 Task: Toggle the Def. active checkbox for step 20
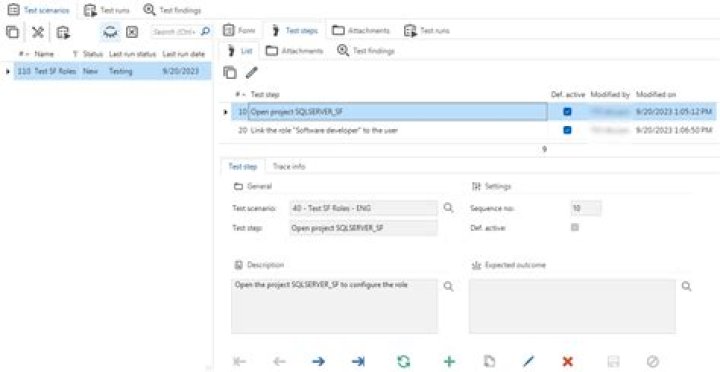568,130
